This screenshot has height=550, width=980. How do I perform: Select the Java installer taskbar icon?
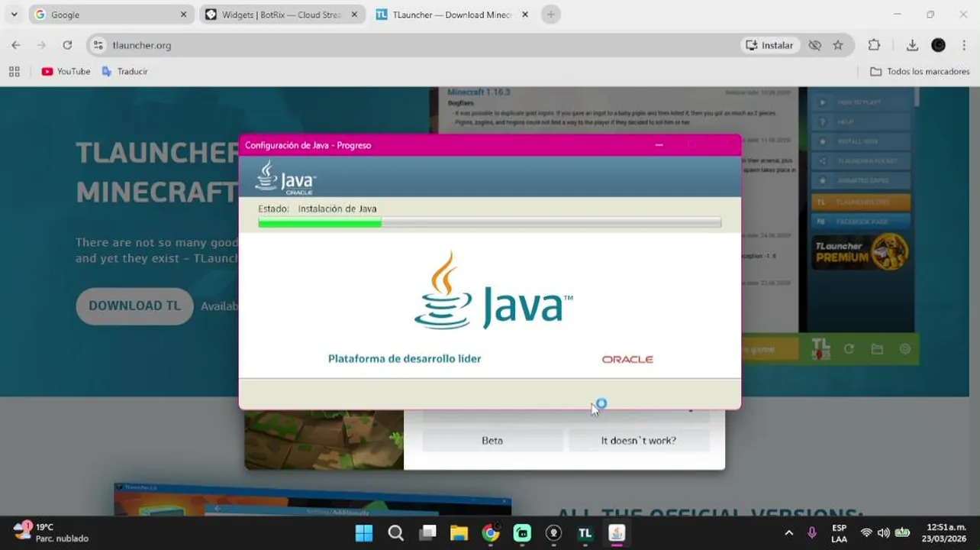click(617, 533)
